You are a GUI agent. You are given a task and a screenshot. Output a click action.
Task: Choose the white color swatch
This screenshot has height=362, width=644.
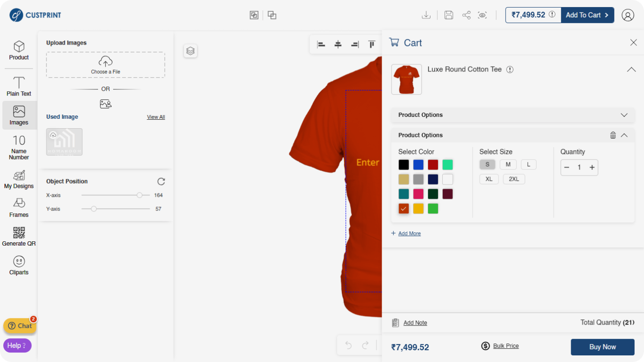pyautogui.click(x=447, y=179)
